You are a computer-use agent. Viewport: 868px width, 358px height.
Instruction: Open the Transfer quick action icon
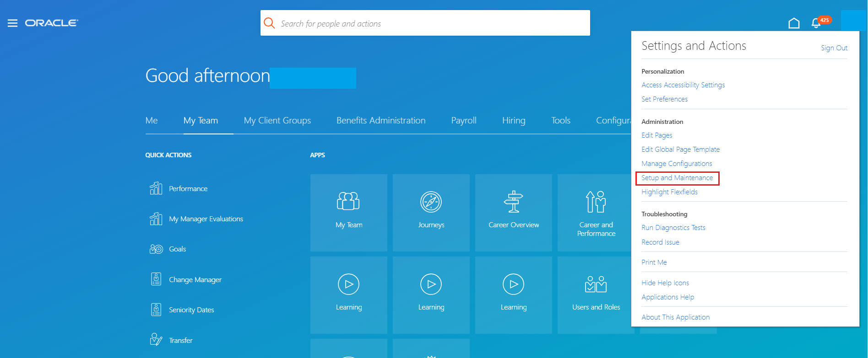(x=156, y=340)
